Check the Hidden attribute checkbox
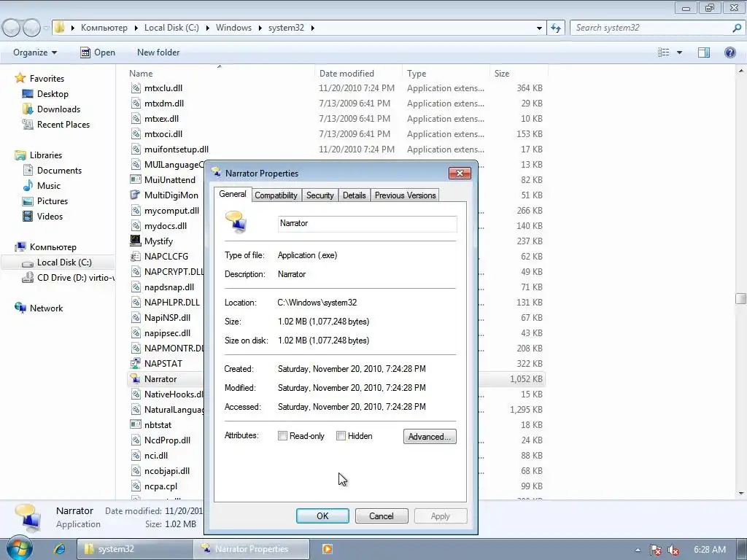 point(341,436)
